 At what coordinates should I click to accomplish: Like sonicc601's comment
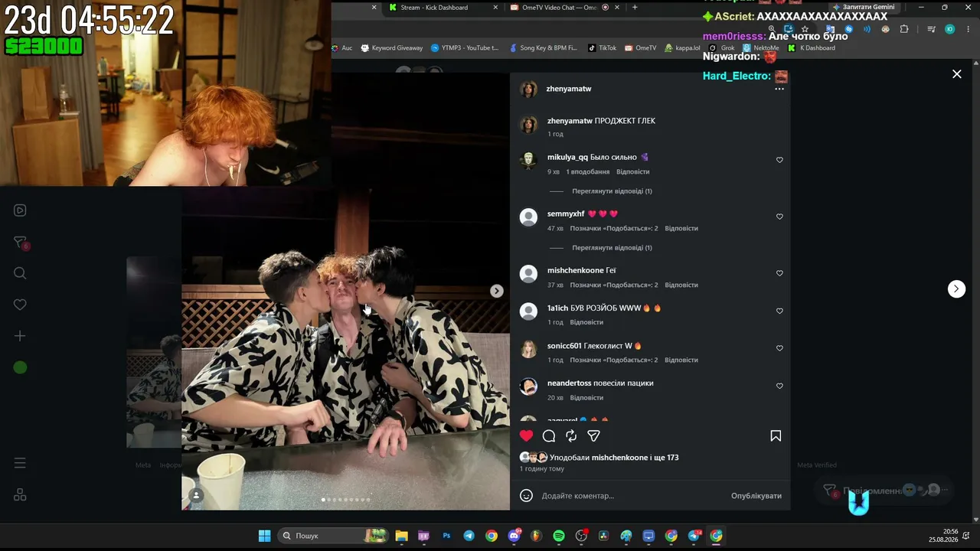click(779, 348)
